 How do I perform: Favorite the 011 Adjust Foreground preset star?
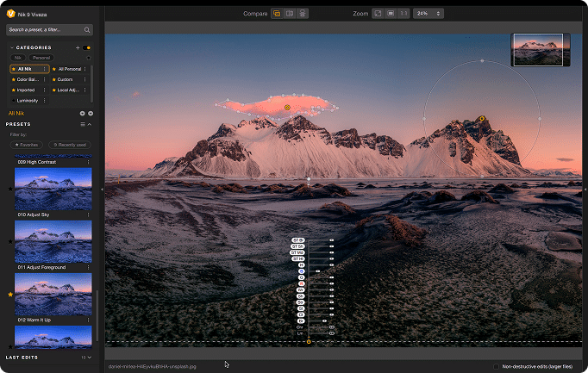pos(10,241)
